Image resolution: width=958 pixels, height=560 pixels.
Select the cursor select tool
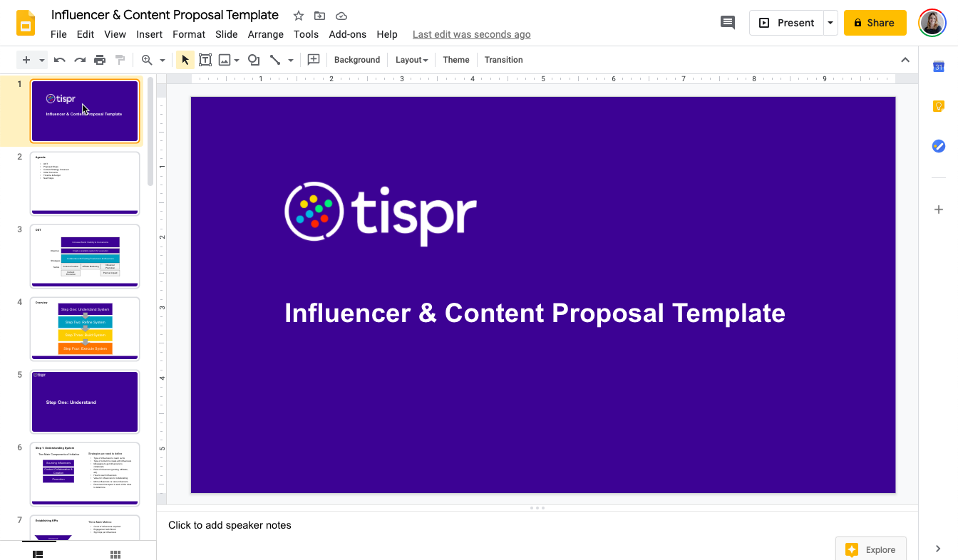(x=185, y=60)
